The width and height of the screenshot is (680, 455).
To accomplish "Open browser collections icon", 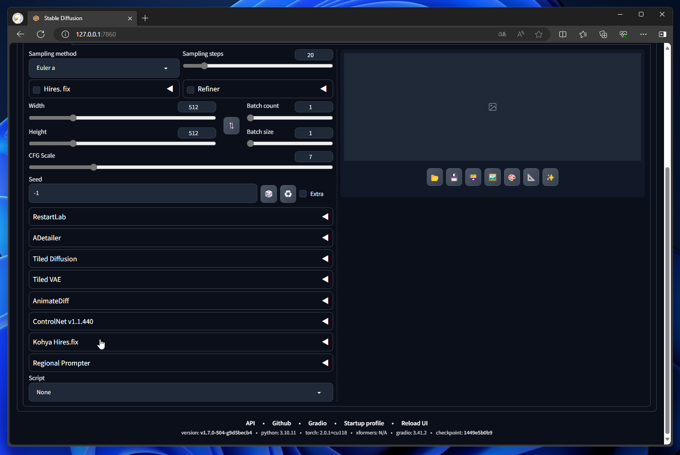I will coord(603,34).
